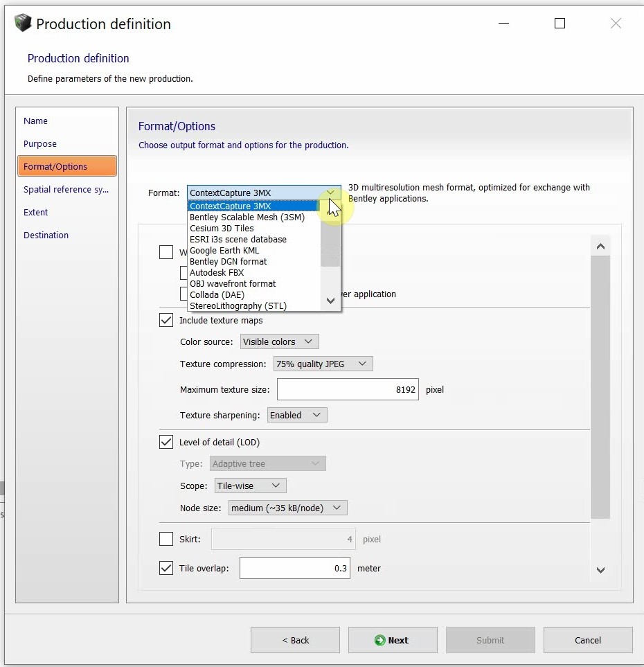Open the LOD Scope dropdown
644x667 pixels.
click(250, 486)
